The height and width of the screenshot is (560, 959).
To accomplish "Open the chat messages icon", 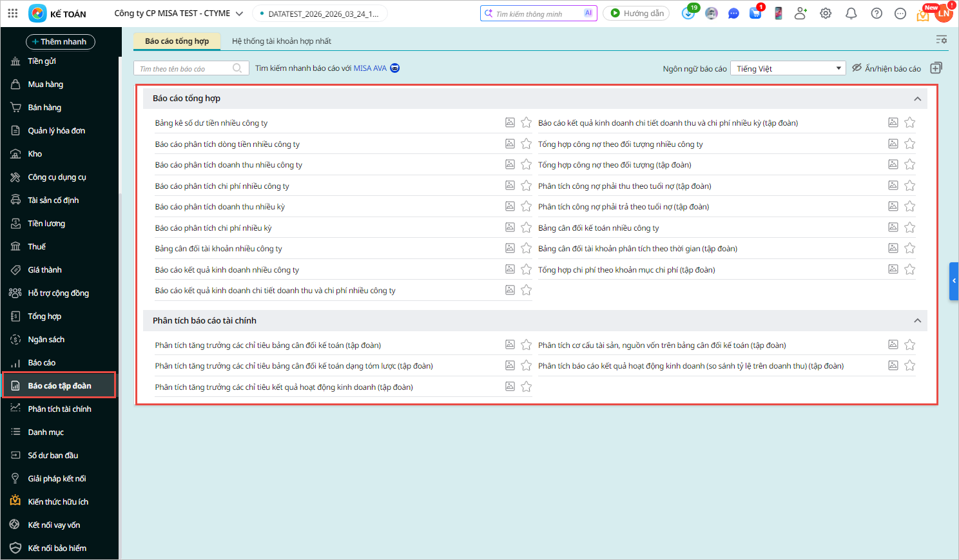I will point(733,14).
